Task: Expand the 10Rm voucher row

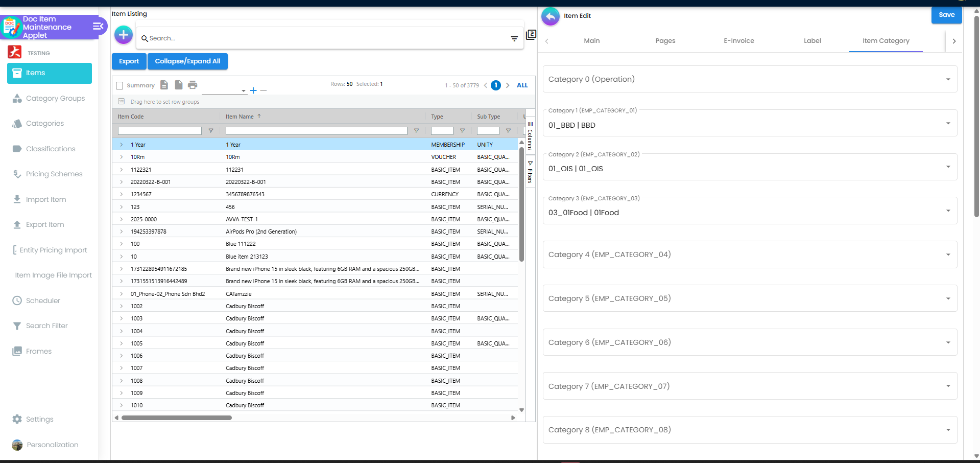Action: pyautogui.click(x=122, y=157)
